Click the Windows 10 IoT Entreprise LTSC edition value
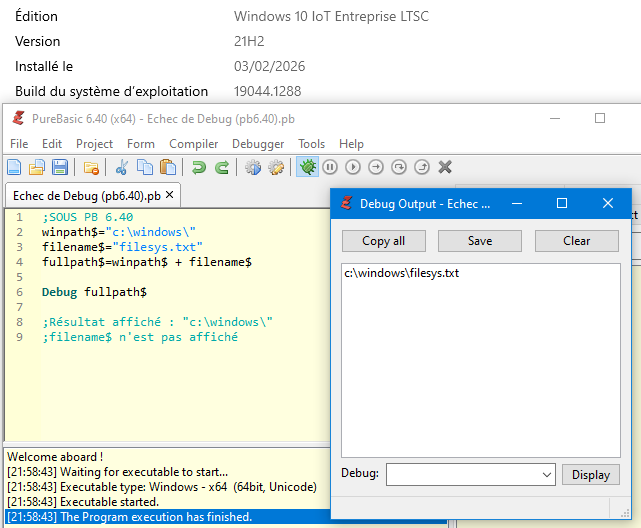This screenshot has width=641, height=528. pyautogui.click(x=331, y=16)
